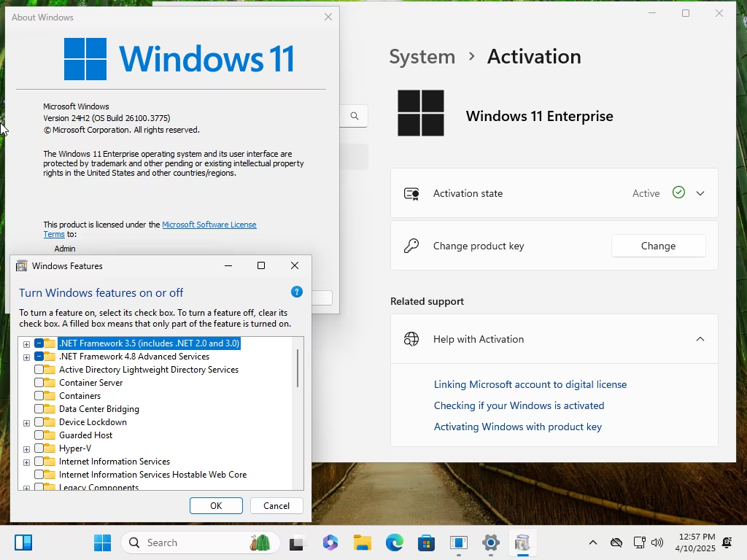The width and height of the screenshot is (747, 560).
Task: Click the taskbar clock and date
Action: point(695,542)
